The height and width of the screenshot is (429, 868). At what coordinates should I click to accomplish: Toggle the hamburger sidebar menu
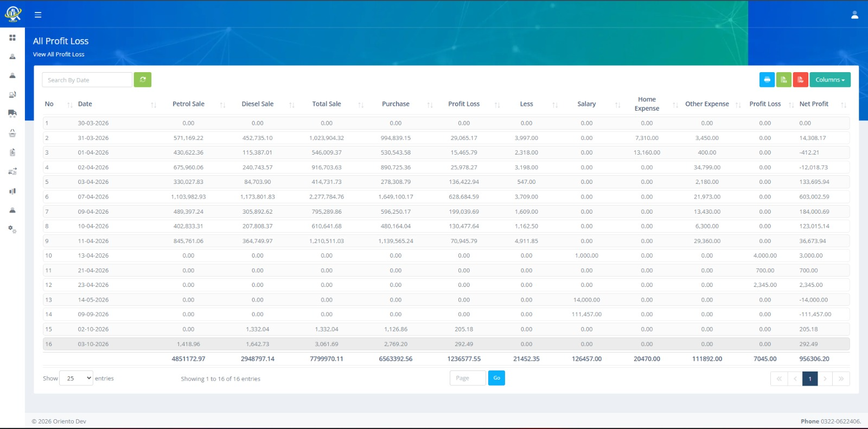[38, 15]
